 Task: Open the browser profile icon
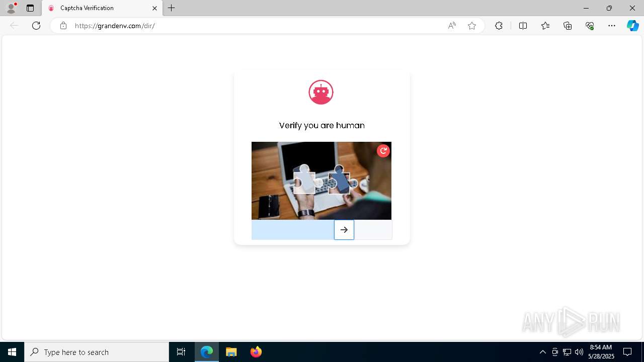(11, 8)
